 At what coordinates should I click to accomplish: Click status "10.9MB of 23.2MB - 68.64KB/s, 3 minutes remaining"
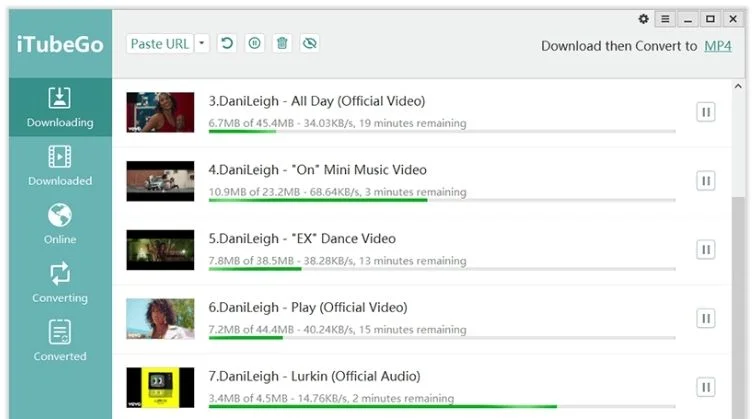point(337,192)
